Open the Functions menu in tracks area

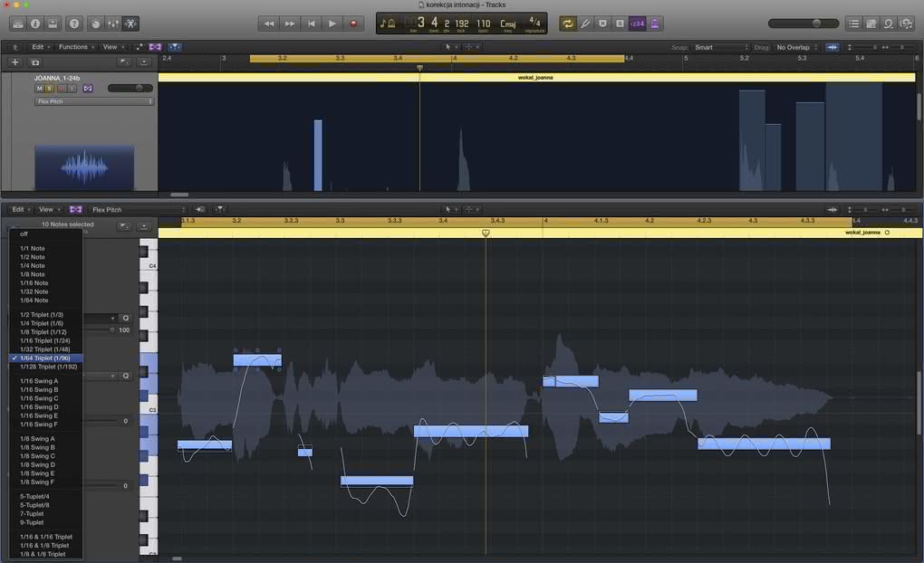click(x=75, y=47)
